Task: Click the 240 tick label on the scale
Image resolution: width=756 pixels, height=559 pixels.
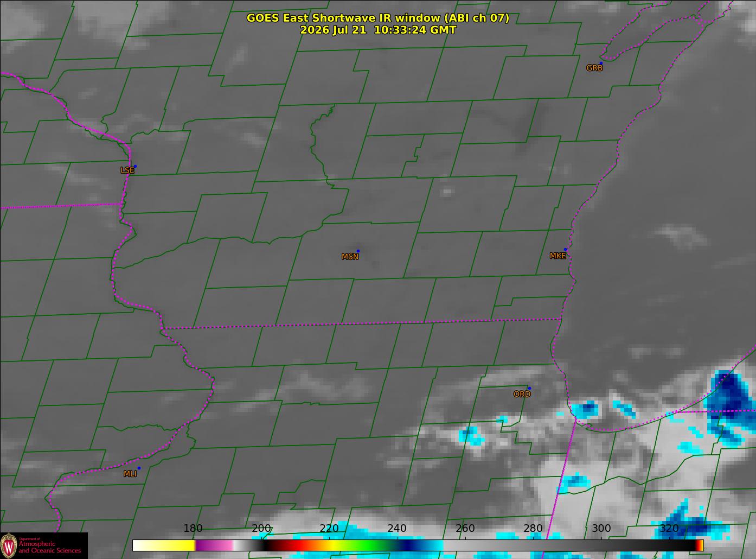Action: point(397,529)
